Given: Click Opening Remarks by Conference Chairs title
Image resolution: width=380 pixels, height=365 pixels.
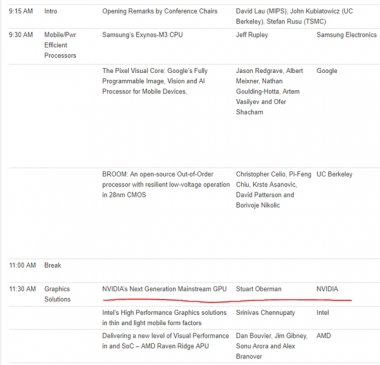Looking at the screenshot, I should tap(160, 11).
